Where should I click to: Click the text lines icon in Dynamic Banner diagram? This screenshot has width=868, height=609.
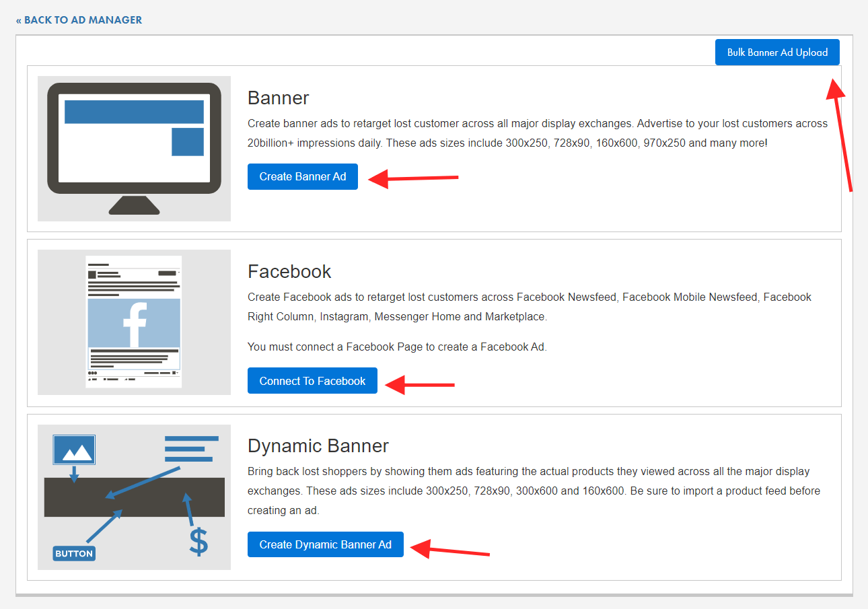(x=192, y=449)
